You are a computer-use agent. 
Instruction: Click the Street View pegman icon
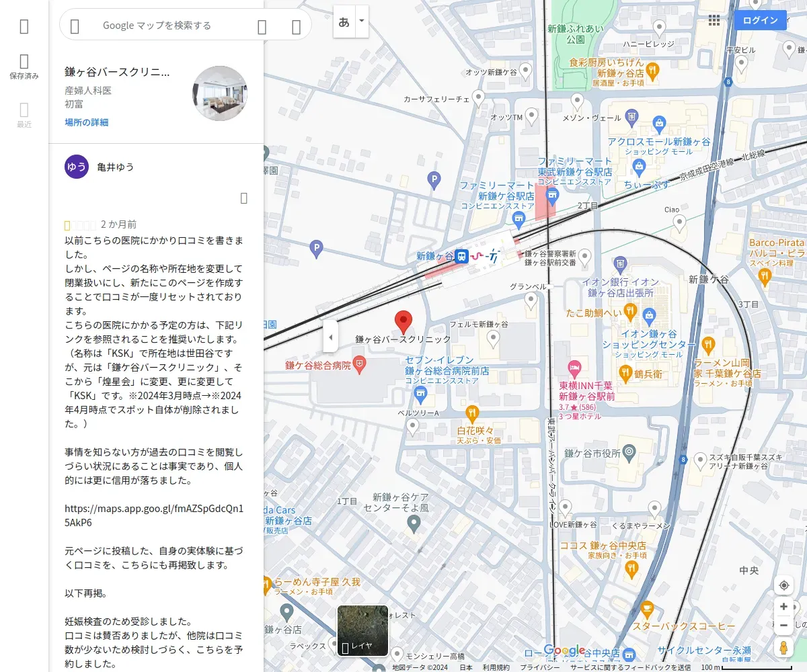[783, 647]
